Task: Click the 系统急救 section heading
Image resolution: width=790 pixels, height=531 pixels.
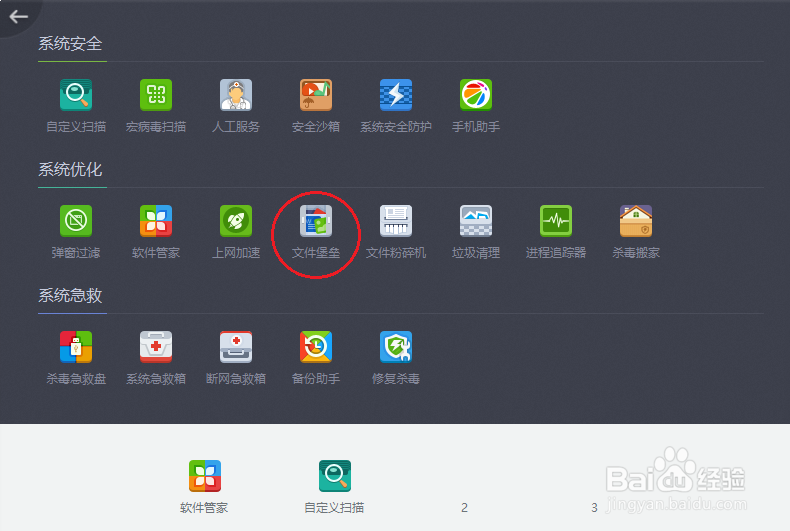Action: coord(71,295)
